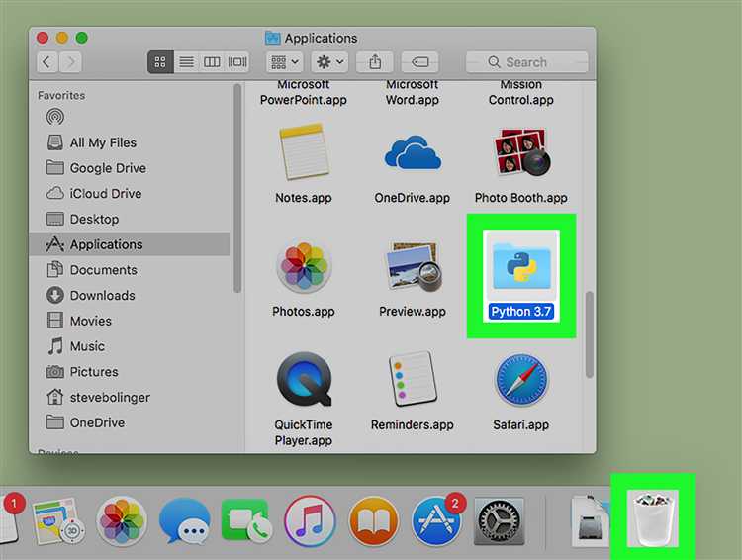Switch to cover flow view
This screenshot has width=742, height=560.
pyautogui.click(x=237, y=62)
